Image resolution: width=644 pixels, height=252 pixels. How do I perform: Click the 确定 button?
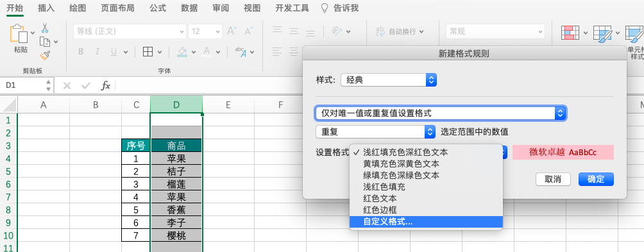pos(596,180)
